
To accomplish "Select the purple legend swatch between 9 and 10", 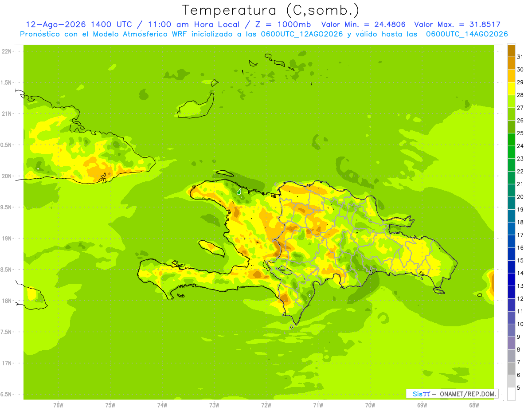I will coord(511,330).
